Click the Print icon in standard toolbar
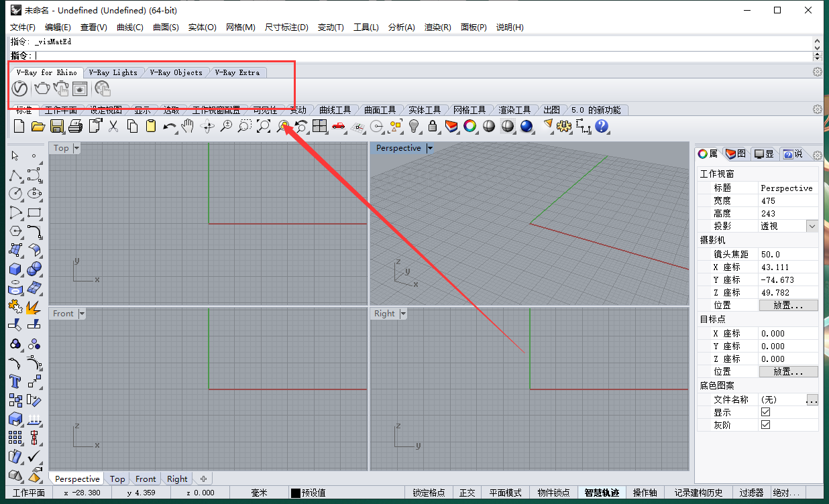This screenshot has height=504, width=829. coord(76,126)
